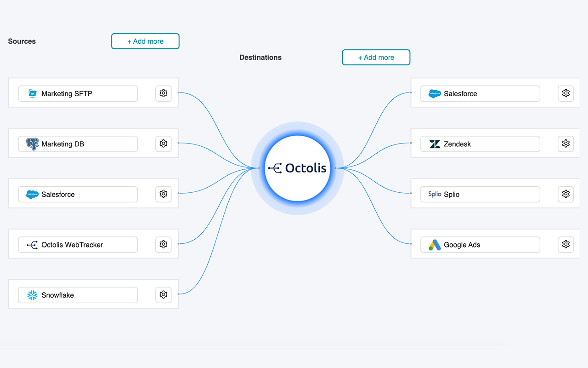Select the Salesforce source field
The height and width of the screenshot is (368, 588).
click(78, 194)
